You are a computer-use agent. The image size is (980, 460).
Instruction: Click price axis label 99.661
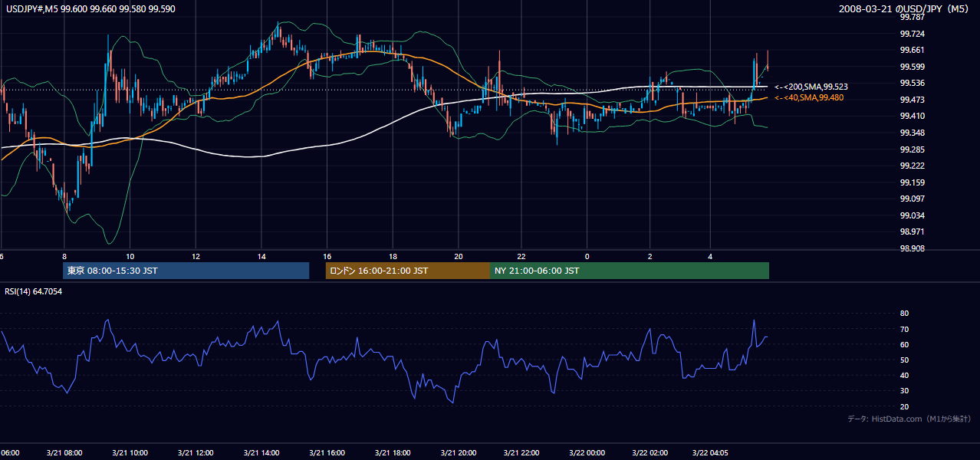913,50
